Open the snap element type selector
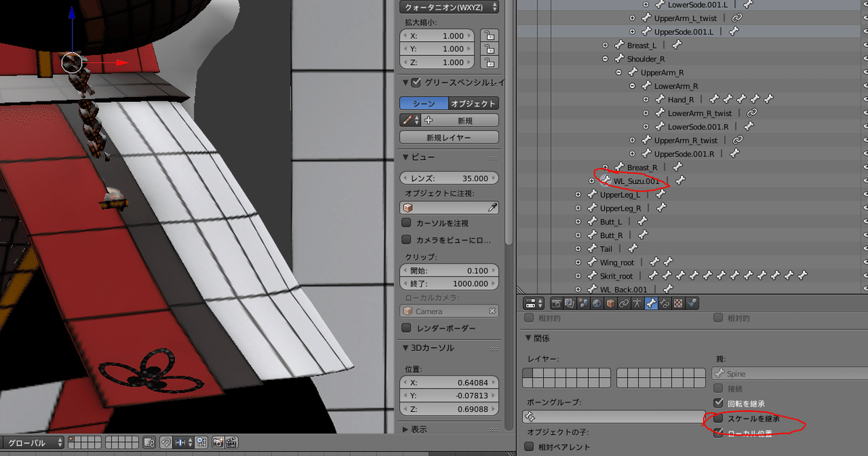868x456 pixels. click(182, 442)
